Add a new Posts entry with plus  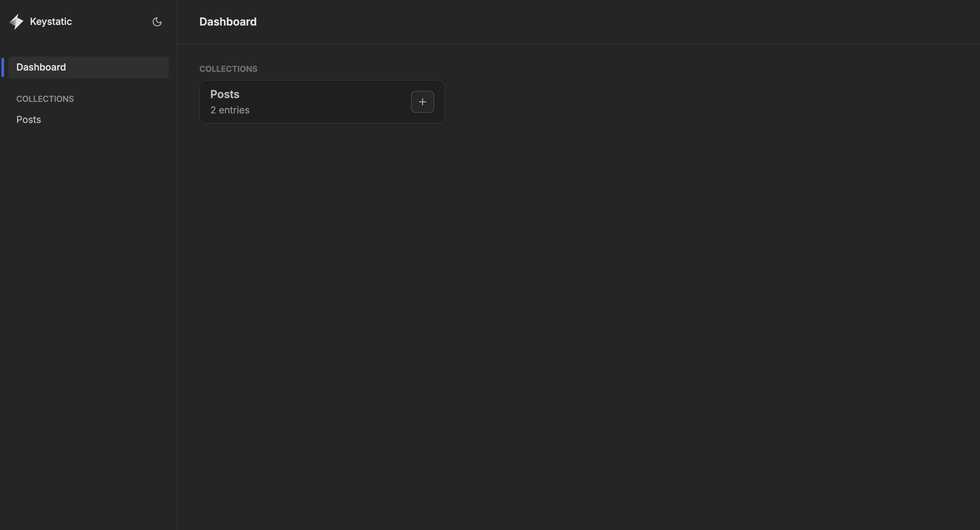[422, 102]
